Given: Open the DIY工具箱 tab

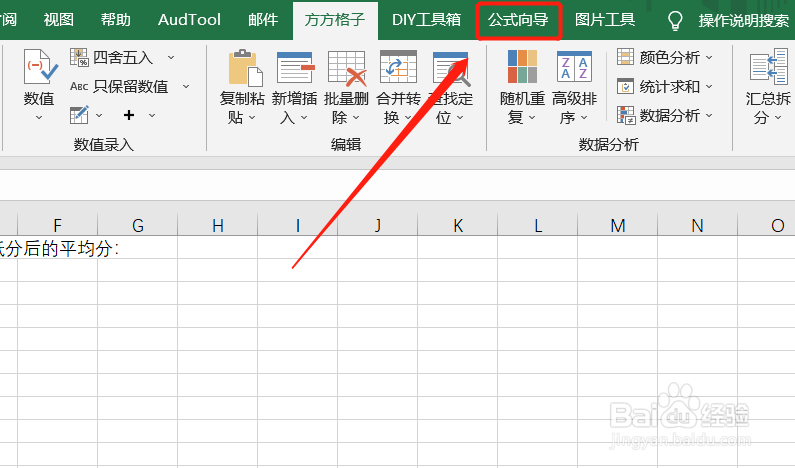Looking at the screenshot, I should (x=426, y=20).
